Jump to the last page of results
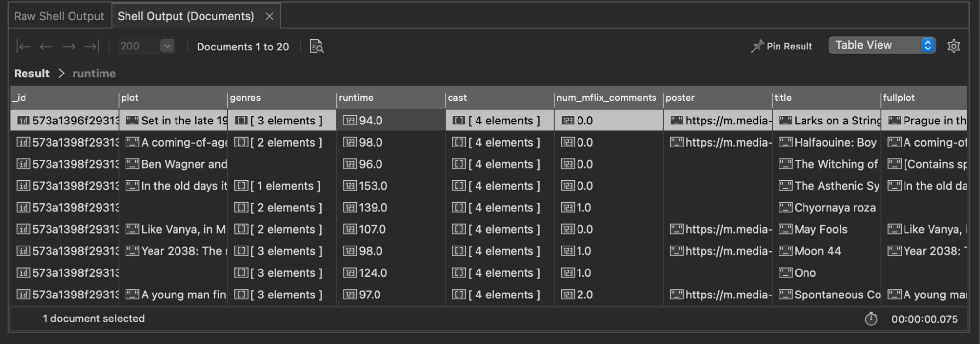 pos(91,47)
